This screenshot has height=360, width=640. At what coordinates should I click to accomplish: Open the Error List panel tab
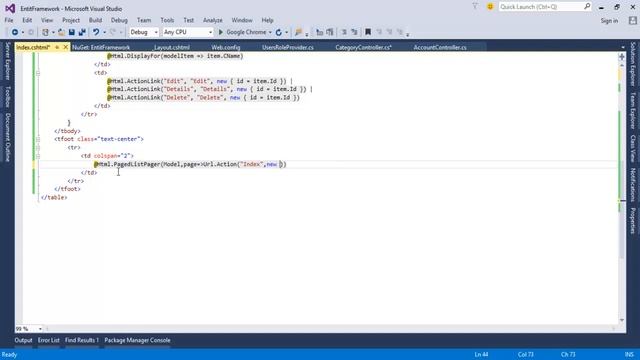click(x=49, y=340)
